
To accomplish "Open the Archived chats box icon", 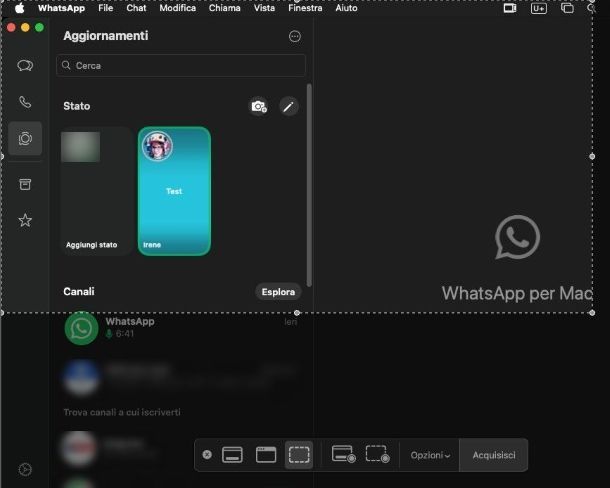I will (25, 184).
